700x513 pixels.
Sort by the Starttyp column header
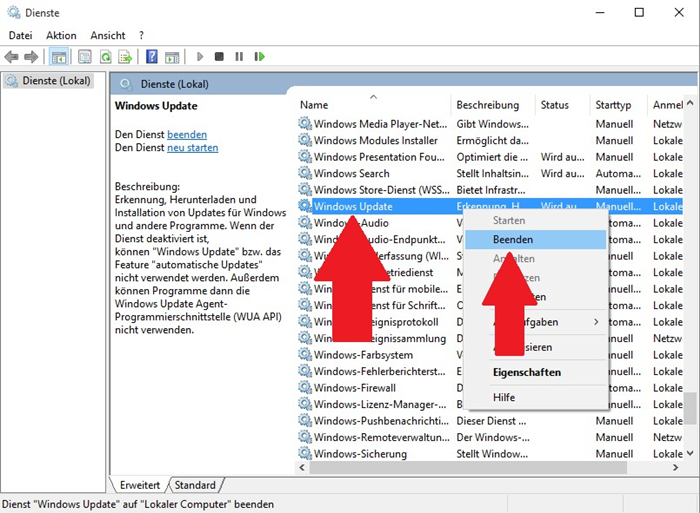pos(618,105)
